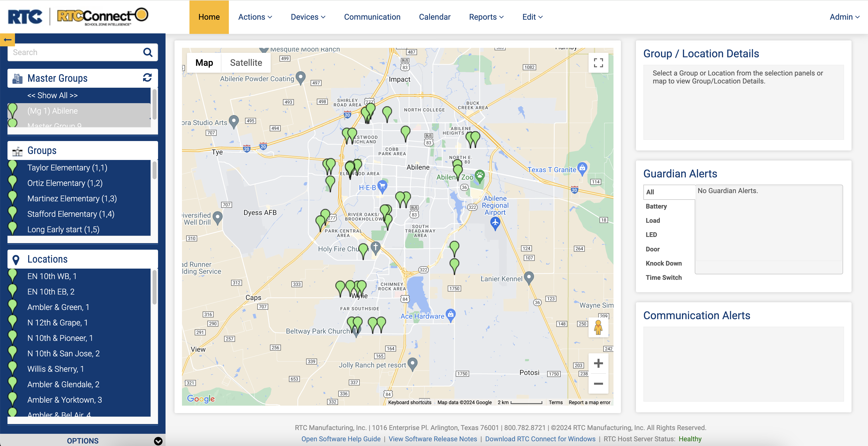Expand the Devices dropdown menu
Image resolution: width=868 pixels, height=446 pixels.
click(308, 17)
